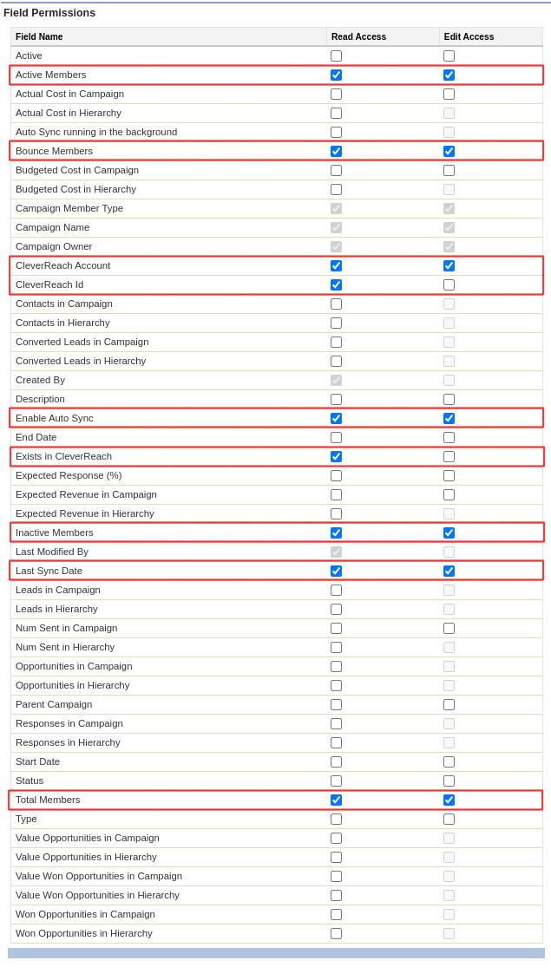This screenshot has height=980, width=551.
Task: Check Read Access for Expected Response (%)
Action: [x=336, y=475]
